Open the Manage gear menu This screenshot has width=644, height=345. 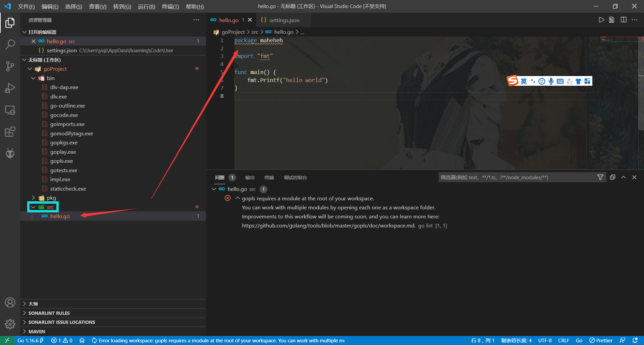pyautogui.click(x=10, y=324)
